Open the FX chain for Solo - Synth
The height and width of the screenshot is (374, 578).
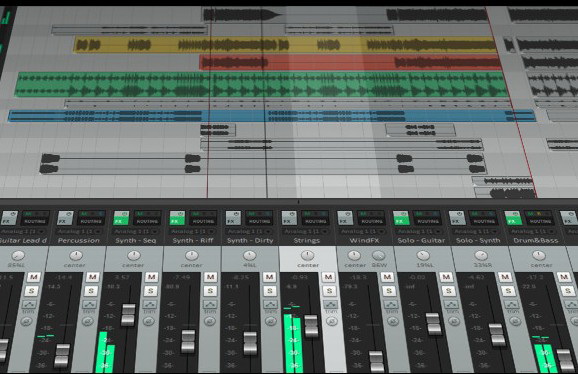pos(457,218)
